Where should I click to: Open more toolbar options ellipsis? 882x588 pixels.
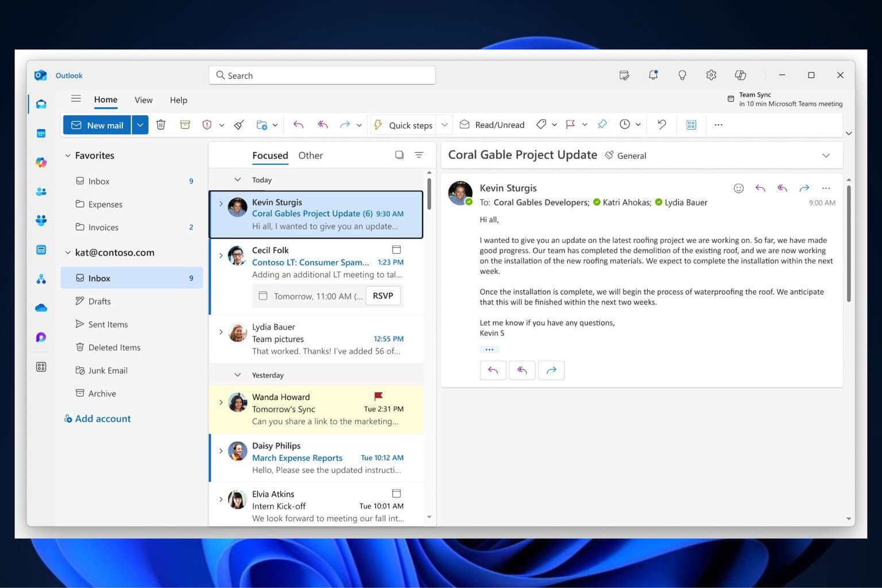pos(718,125)
